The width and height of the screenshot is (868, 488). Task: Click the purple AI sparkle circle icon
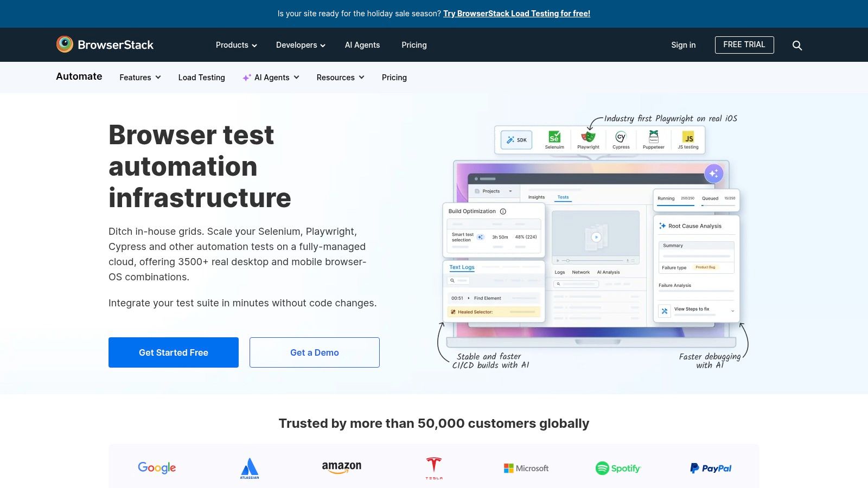pos(714,174)
